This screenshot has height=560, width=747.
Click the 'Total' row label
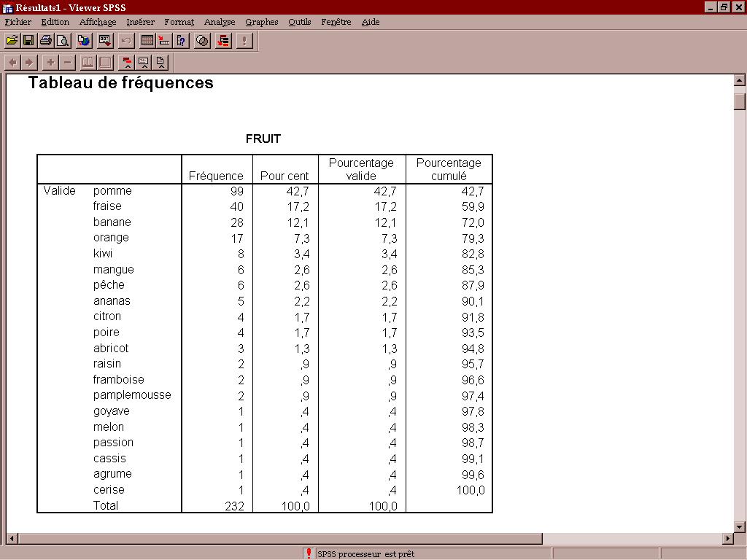pyautogui.click(x=105, y=506)
